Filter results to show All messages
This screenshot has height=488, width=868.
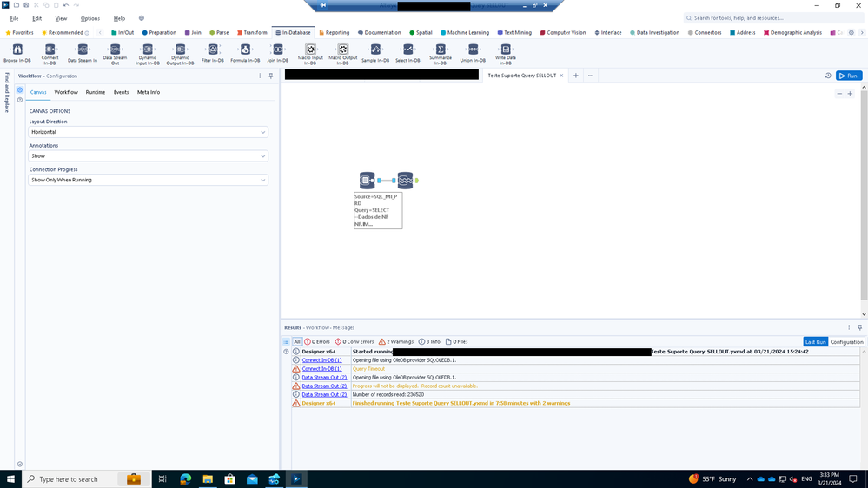point(296,342)
